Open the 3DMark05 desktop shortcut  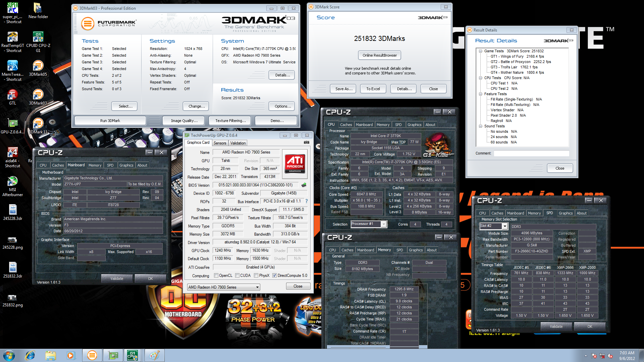[38, 68]
